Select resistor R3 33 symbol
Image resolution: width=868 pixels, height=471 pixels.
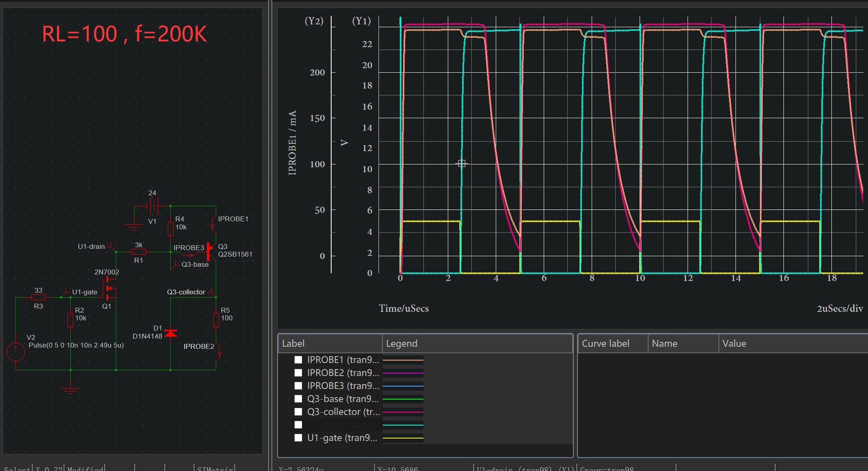(x=38, y=297)
